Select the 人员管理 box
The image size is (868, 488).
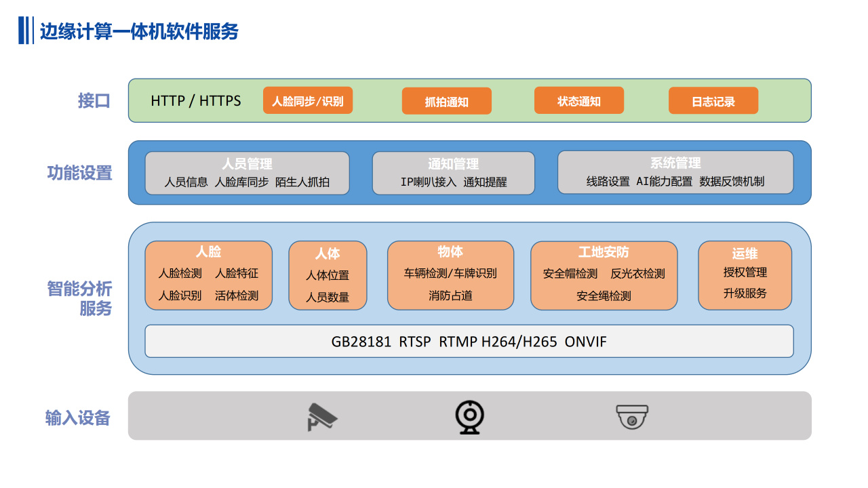tap(247, 173)
